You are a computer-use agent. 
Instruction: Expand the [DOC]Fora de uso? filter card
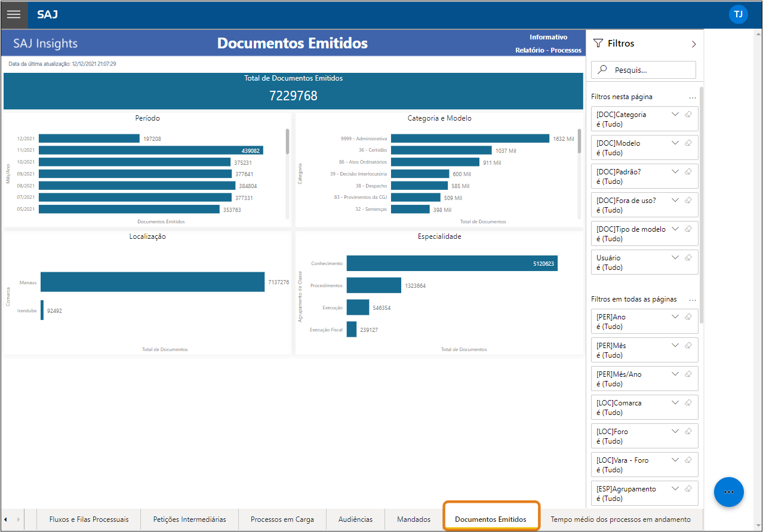[x=675, y=200]
